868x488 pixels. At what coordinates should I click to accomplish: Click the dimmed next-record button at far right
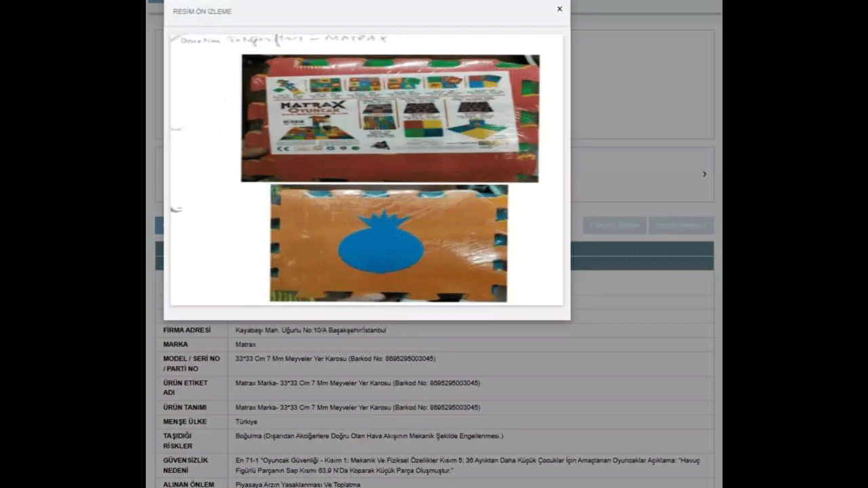coord(680,226)
